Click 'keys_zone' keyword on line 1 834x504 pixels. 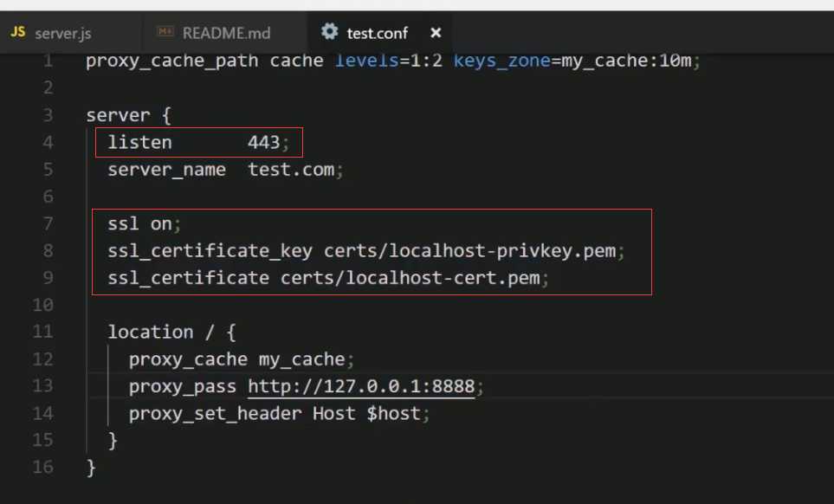pyautogui.click(x=501, y=61)
